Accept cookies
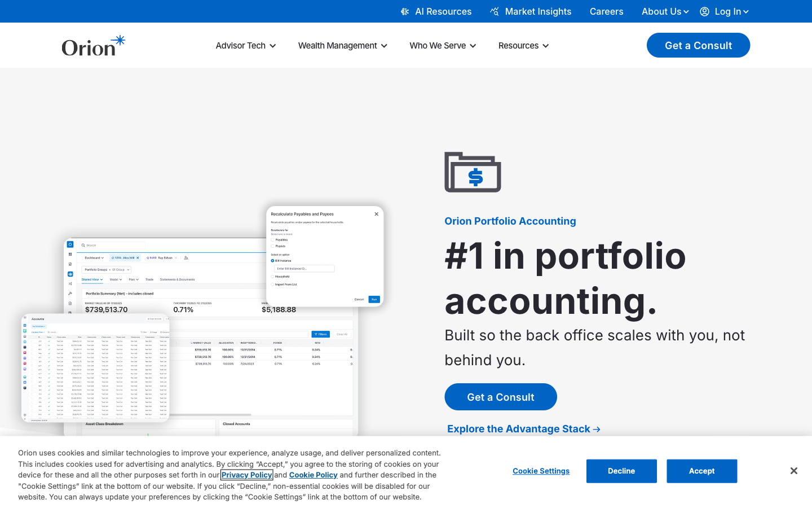 [x=701, y=471]
